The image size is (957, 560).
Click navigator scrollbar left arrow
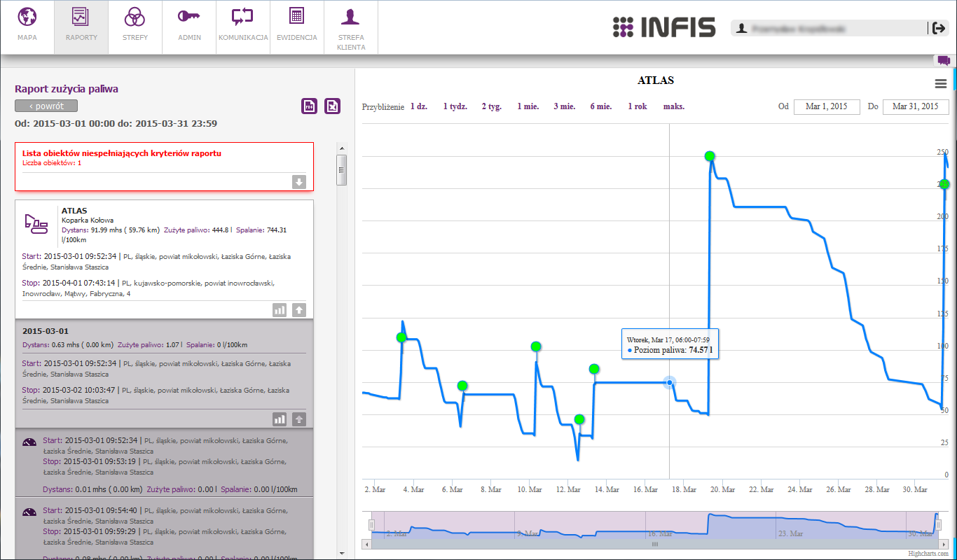pos(367,544)
